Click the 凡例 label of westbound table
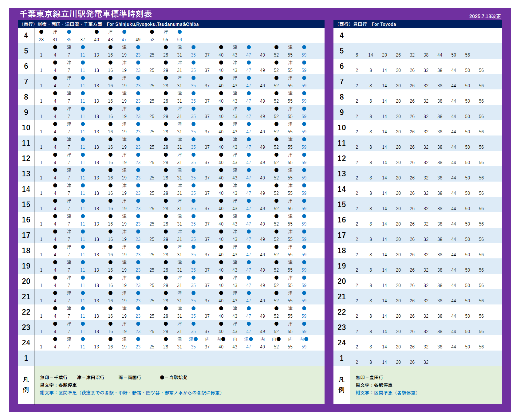The height and width of the screenshot is (420, 520). [341, 385]
